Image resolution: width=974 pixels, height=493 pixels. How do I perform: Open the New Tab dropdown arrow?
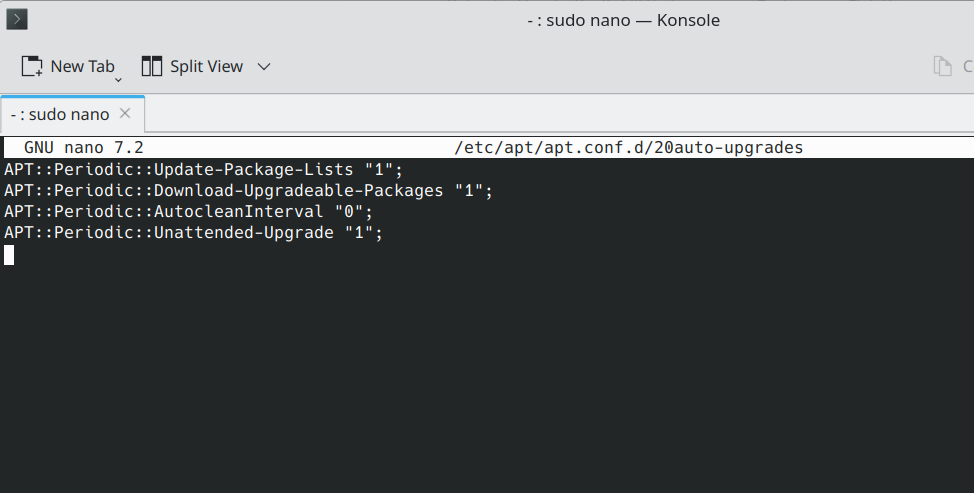click(x=118, y=79)
